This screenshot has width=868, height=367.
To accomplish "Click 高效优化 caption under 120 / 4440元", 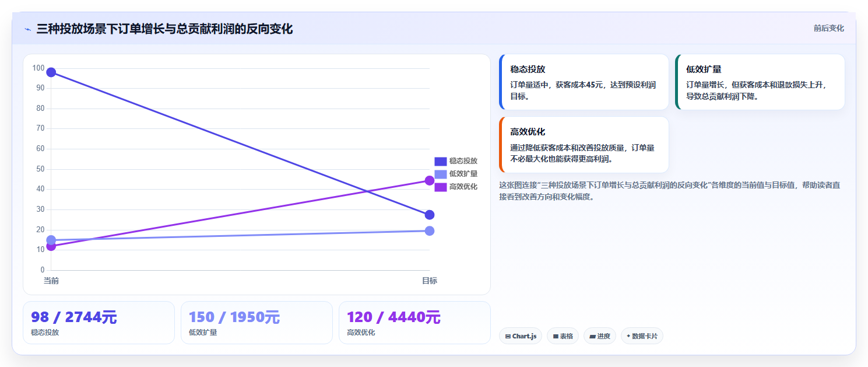I will click(361, 333).
